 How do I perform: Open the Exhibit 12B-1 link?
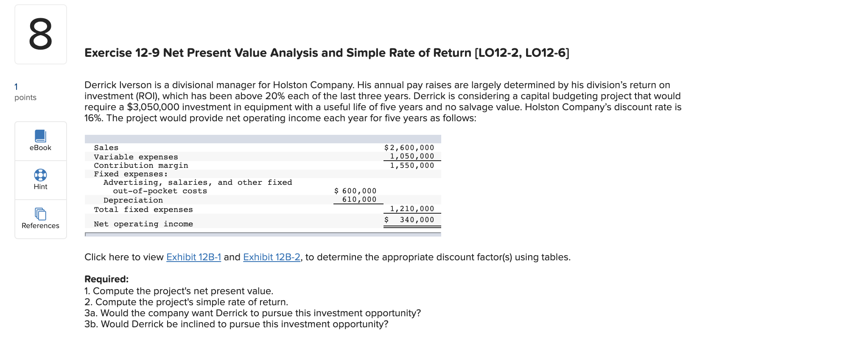click(193, 257)
